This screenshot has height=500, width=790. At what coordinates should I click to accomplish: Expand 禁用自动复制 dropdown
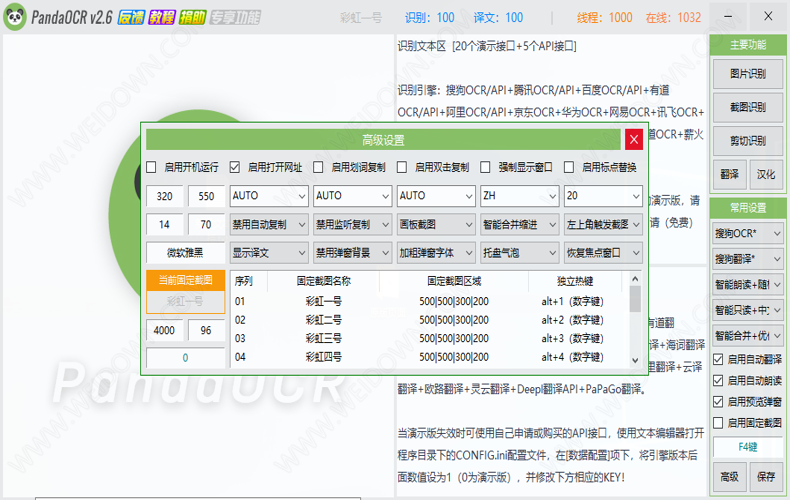pos(269,224)
